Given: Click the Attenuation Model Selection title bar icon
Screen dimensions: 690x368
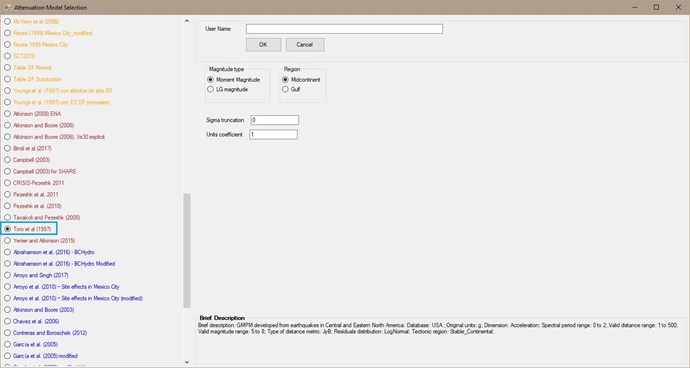Looking at the screenshot, I should tap(7, 7).
